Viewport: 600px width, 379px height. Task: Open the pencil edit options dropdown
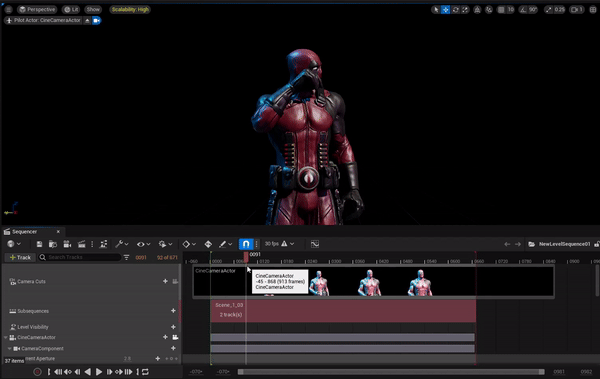[225, 244]
